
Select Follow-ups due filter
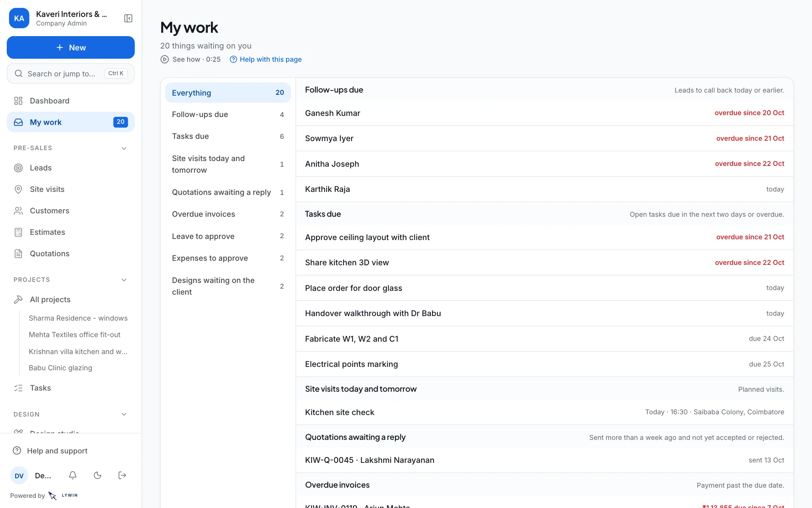tap(228, 114)
